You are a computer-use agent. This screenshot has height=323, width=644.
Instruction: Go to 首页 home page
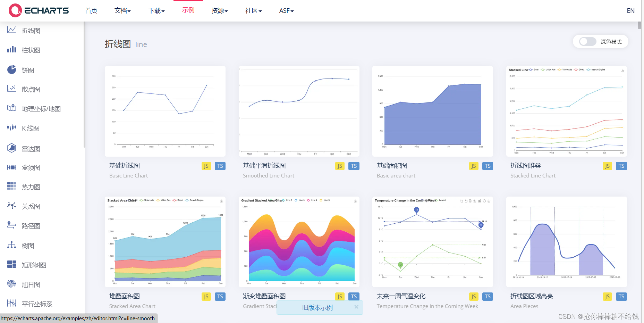pos(91,11)
